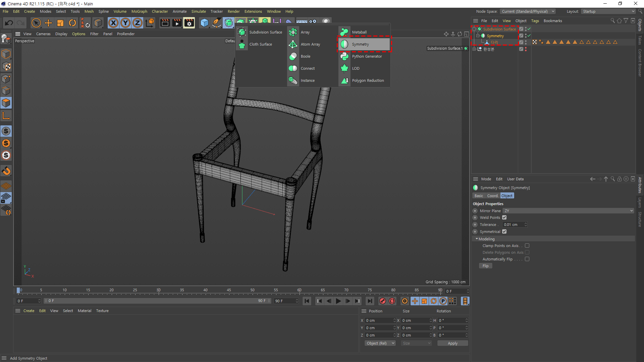Screen dimensions: 644x362
Task: Click the Apply button
Action: click(x=452, y=343)
